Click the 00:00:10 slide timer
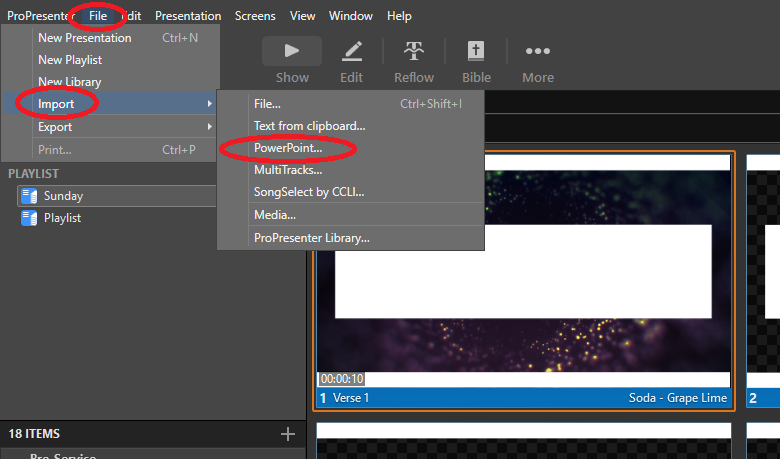Viewport: 780px width, 459px height. point(342,379)
